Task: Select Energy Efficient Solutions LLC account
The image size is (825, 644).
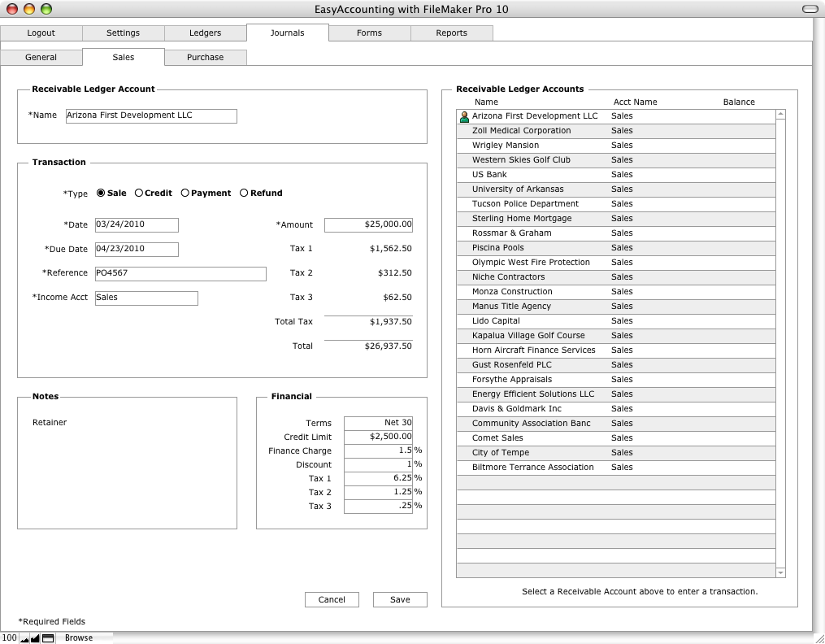Action: point(616,394)
